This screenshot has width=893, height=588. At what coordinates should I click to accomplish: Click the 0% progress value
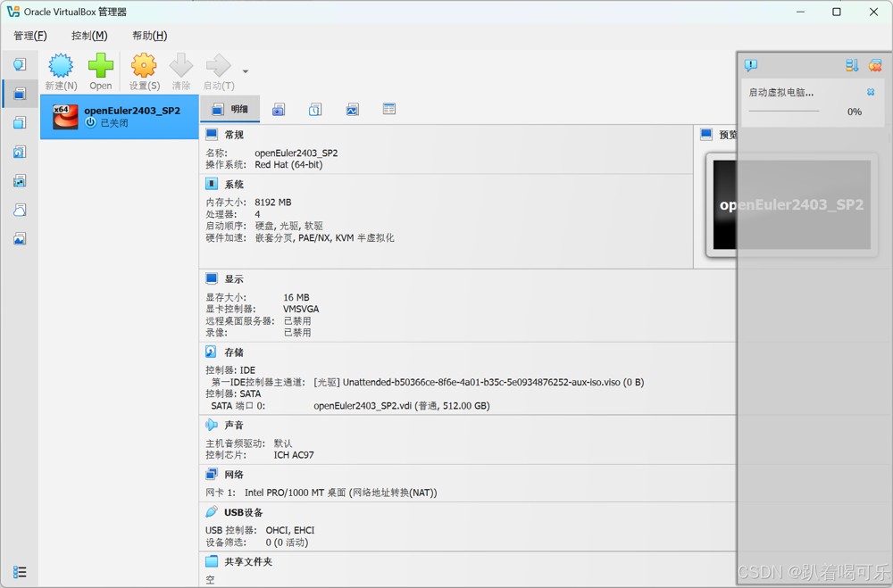[x=855, y=112]
